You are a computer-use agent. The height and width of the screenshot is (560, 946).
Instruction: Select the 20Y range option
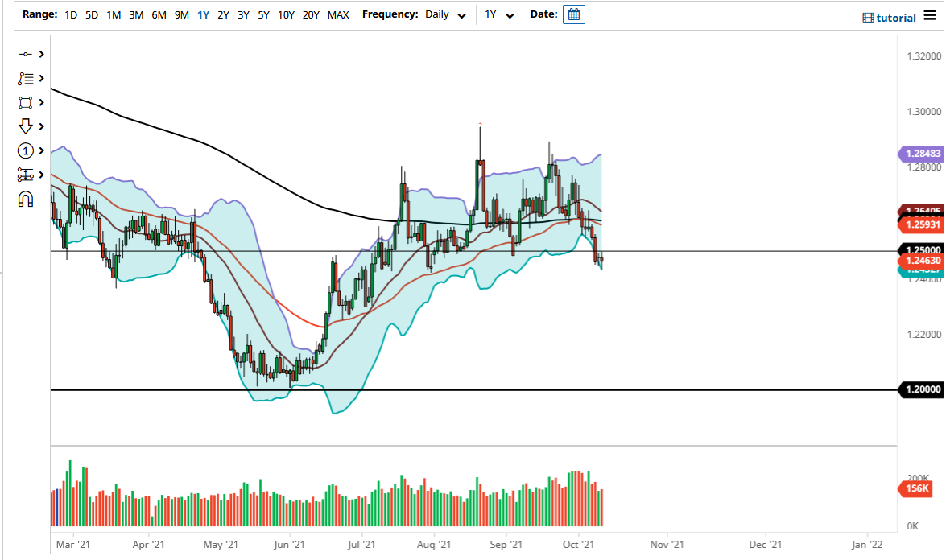pyautogui.click(x=311, y=14)
